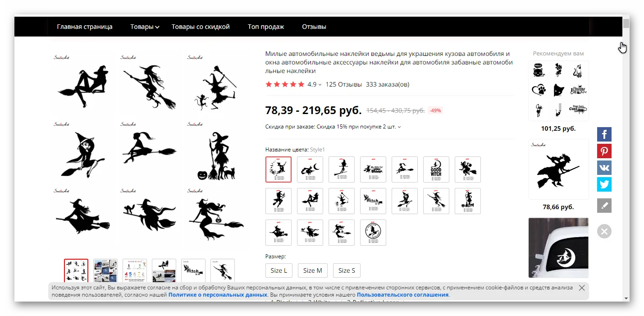Tweet this product with Twitter icon
Viewport: 644px width, 316px height.
click(x=604, y=184)
